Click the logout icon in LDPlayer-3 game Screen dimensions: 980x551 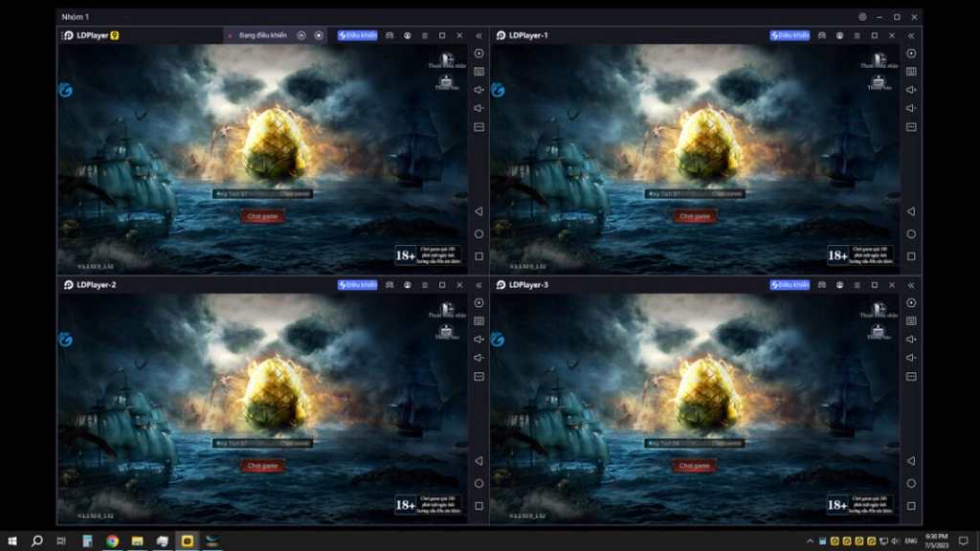pos(880,310)
